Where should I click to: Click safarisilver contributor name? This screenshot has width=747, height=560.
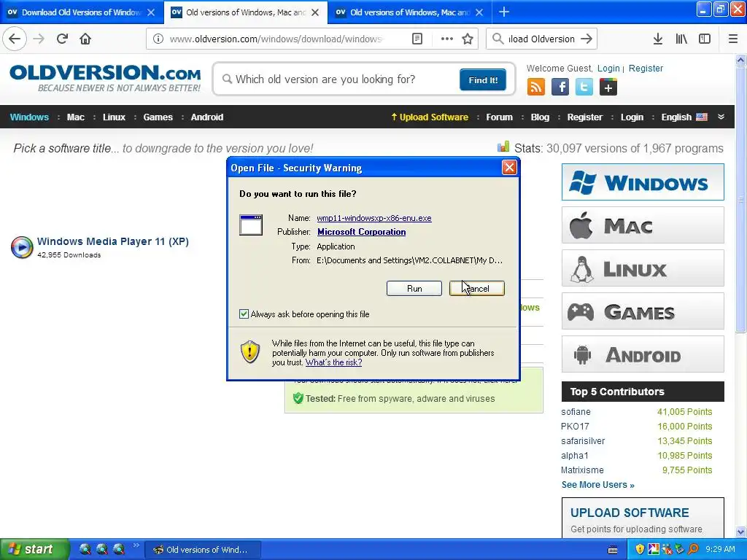(x=583, y=441)
